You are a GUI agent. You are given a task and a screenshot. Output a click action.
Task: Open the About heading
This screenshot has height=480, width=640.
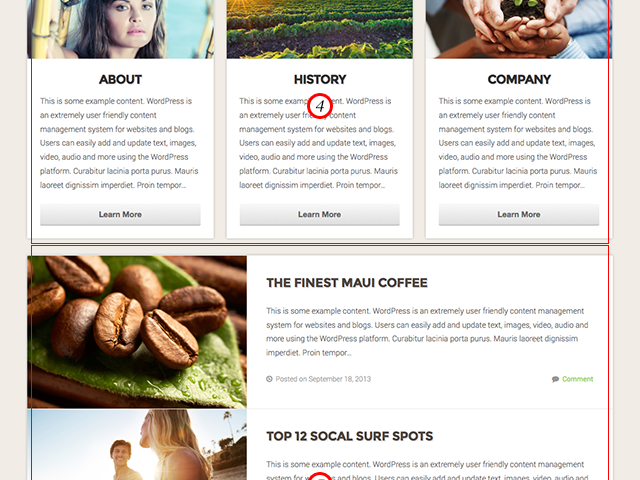tap(120, 79)
